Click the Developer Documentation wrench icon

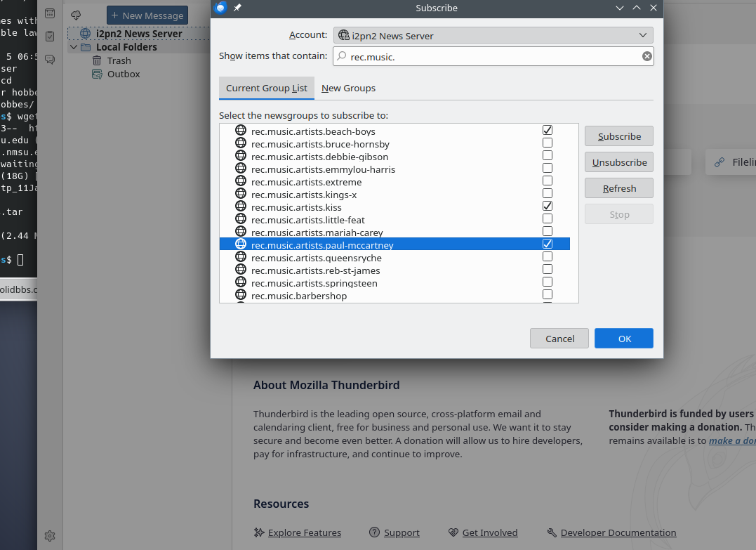(x=552, y=532)
